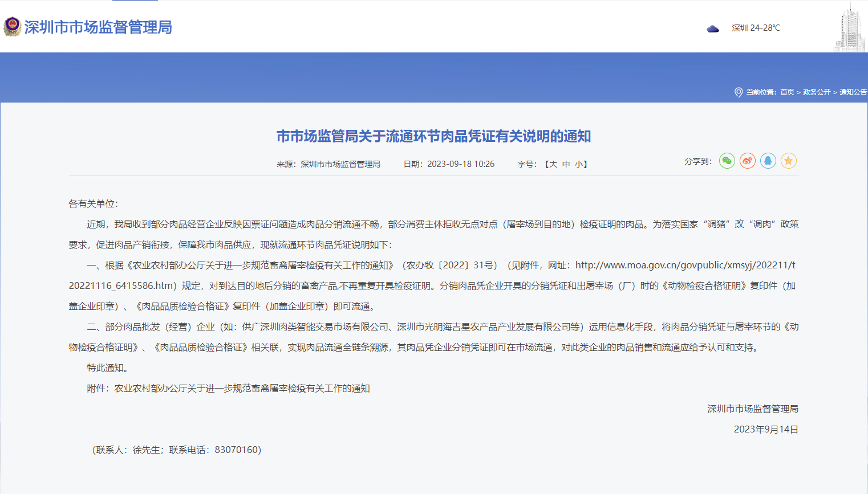Click the building illustration at top right
868x494 pixels.
pos(850,28)
